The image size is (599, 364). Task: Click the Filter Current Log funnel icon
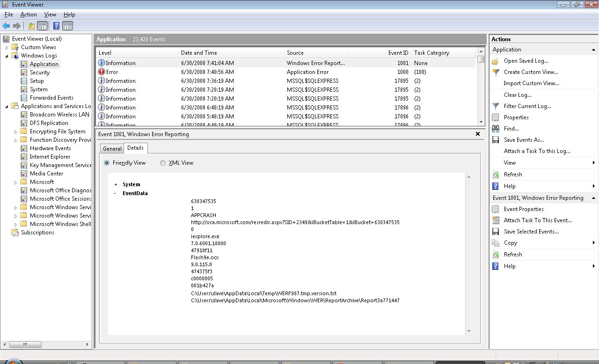pos(496,106)
